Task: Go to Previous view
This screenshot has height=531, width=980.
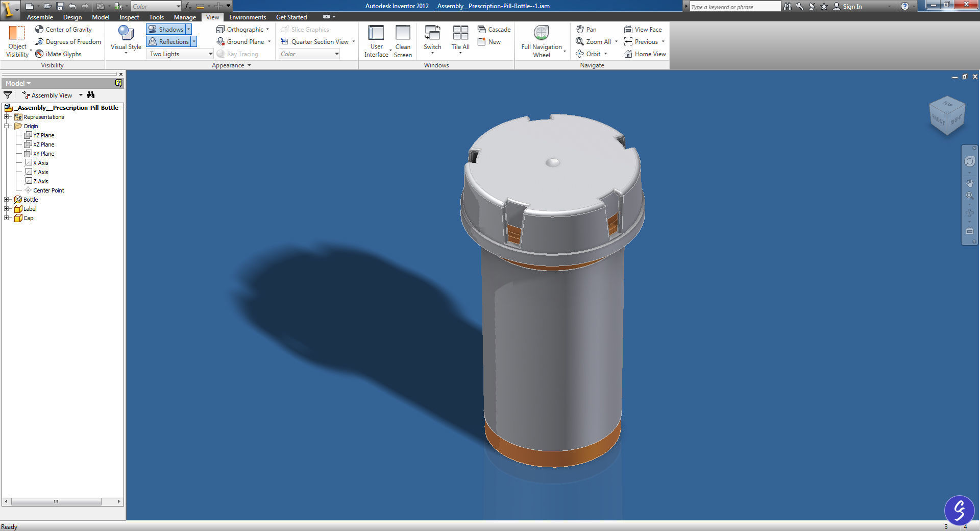Action: tap(641, 42)
